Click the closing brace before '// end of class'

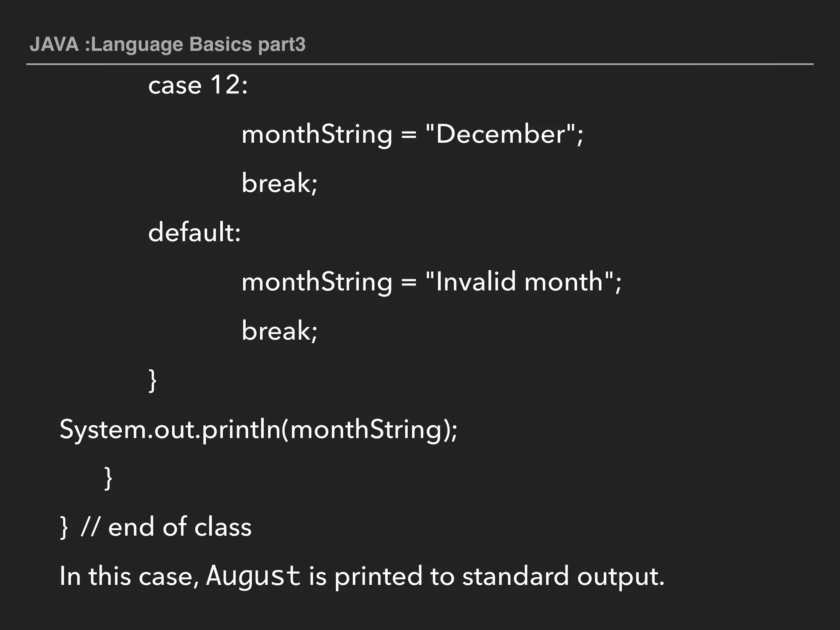(64, 527)
